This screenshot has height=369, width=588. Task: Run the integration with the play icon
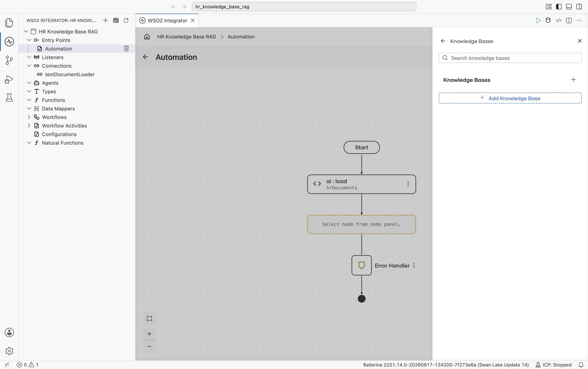click(x=538, y=20)
